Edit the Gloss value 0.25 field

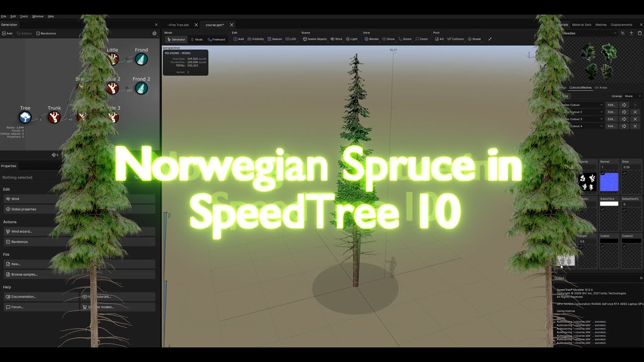[631, 167]
